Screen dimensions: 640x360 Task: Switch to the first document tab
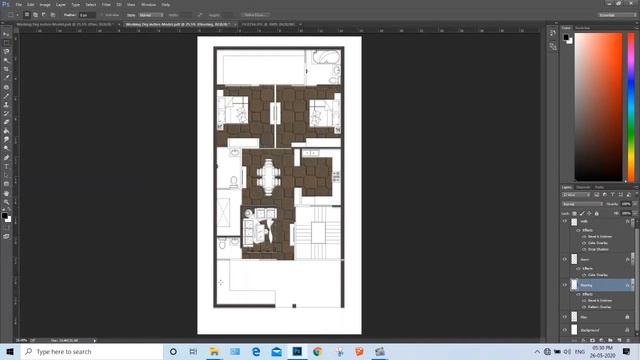(x=64, y=24)
